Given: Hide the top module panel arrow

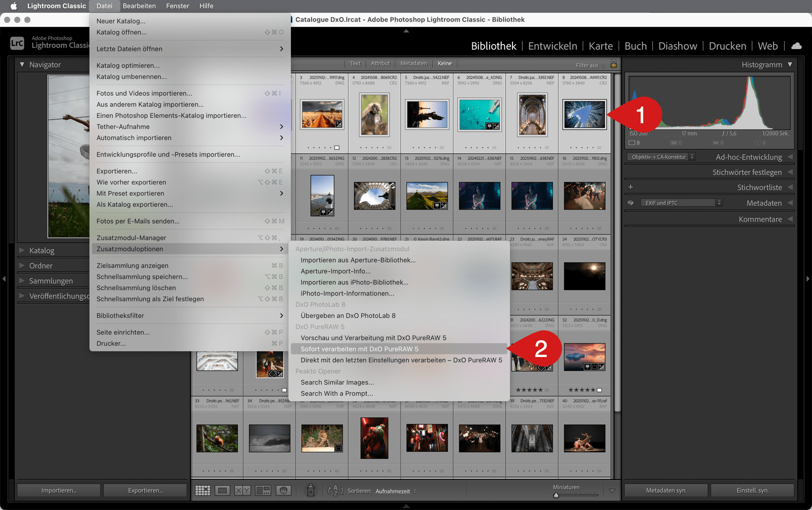Looking at the screenshot, I should pos(406,31).
